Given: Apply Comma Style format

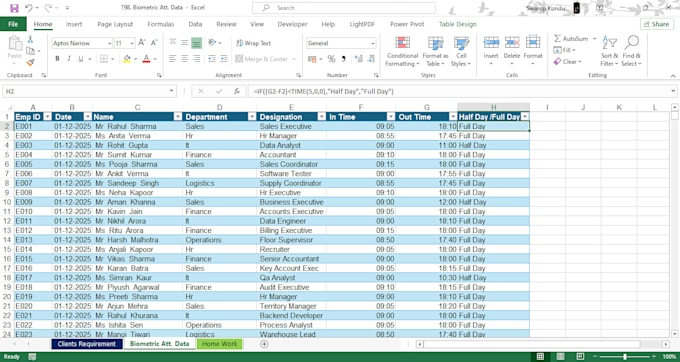Looking at the screenshot, I should [344, 59].
